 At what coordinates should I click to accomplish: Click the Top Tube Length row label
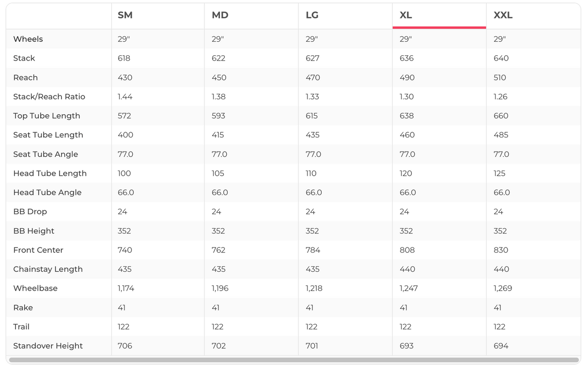[46, 116]
